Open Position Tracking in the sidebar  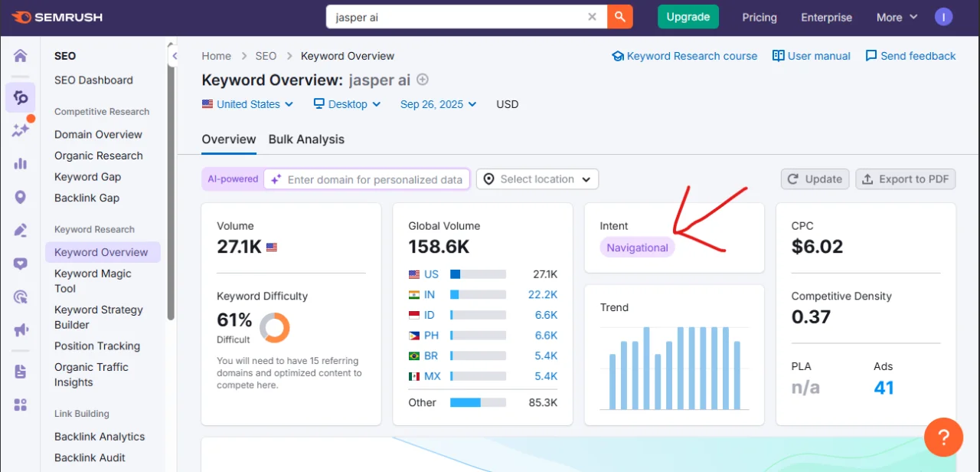tap(97, 346)
